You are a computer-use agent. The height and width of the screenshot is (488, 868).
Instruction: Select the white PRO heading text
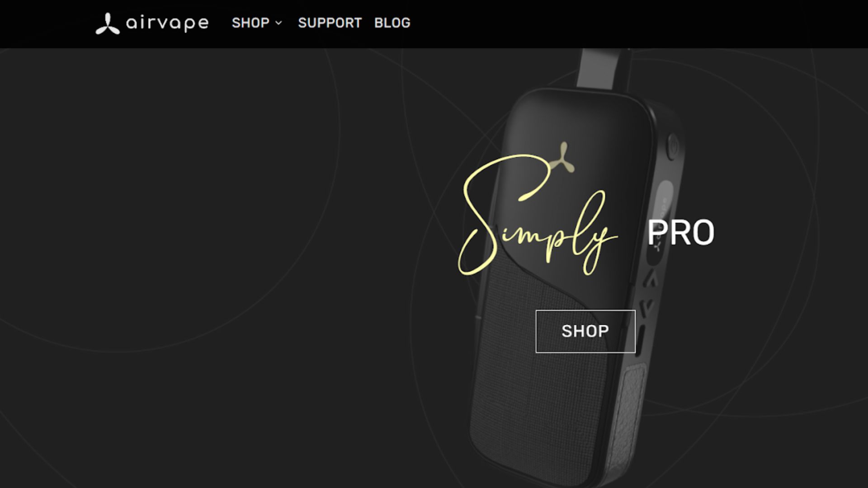(680, 233)
